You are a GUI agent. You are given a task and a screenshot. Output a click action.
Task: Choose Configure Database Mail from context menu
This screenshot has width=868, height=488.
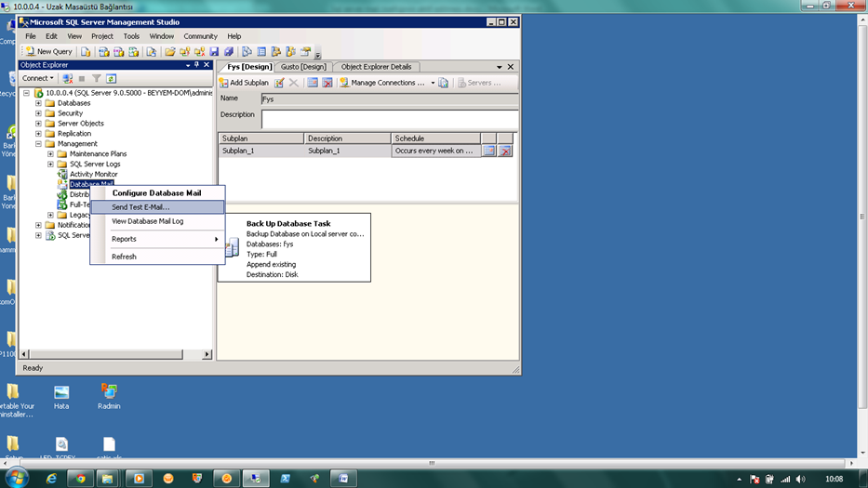click(156, 193)
